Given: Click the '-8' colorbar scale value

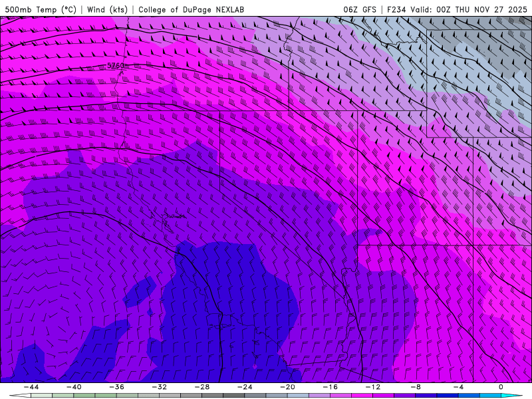Looking at the screenshot, I should [415, 387].
